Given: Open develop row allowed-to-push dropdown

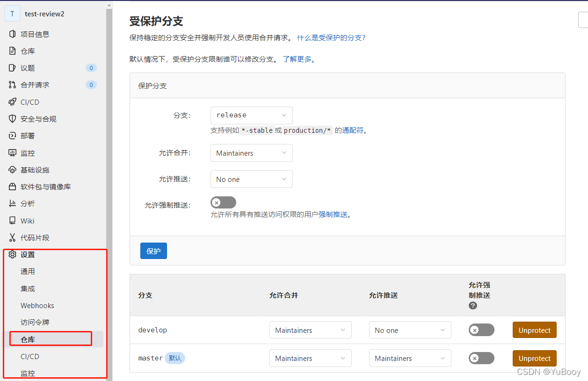Looking at the screenshot, I should coord(410,330).
